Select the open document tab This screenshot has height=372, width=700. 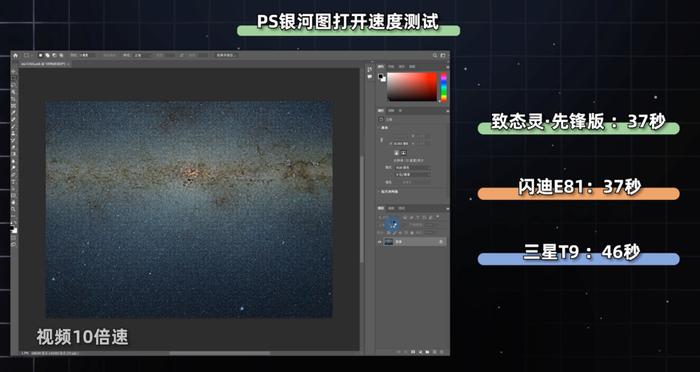tap(45, 64)
